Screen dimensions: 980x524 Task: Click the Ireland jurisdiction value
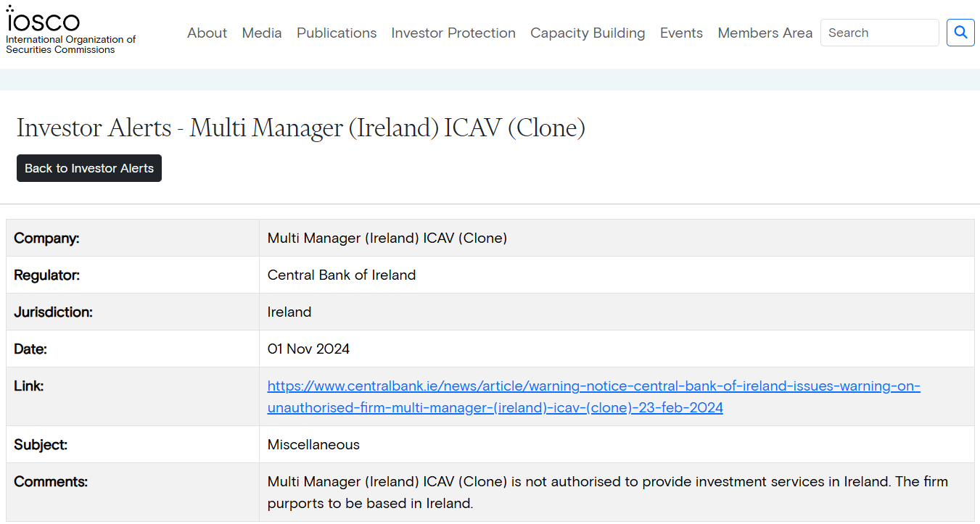(289, 312)
